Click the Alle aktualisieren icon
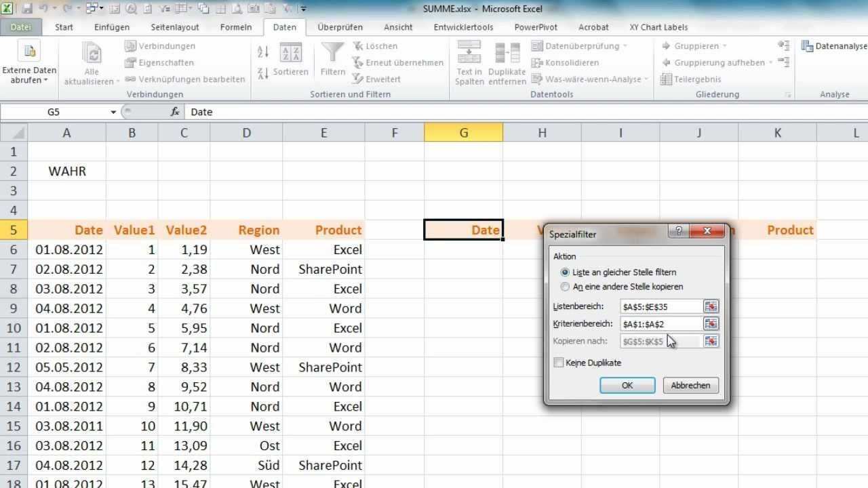 (91, 54)
